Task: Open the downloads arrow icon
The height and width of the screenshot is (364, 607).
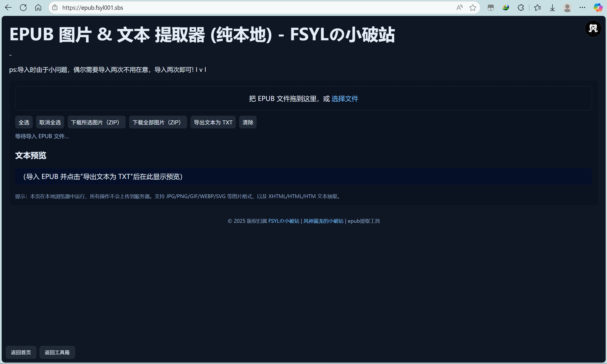Action: tap(552, 8)
